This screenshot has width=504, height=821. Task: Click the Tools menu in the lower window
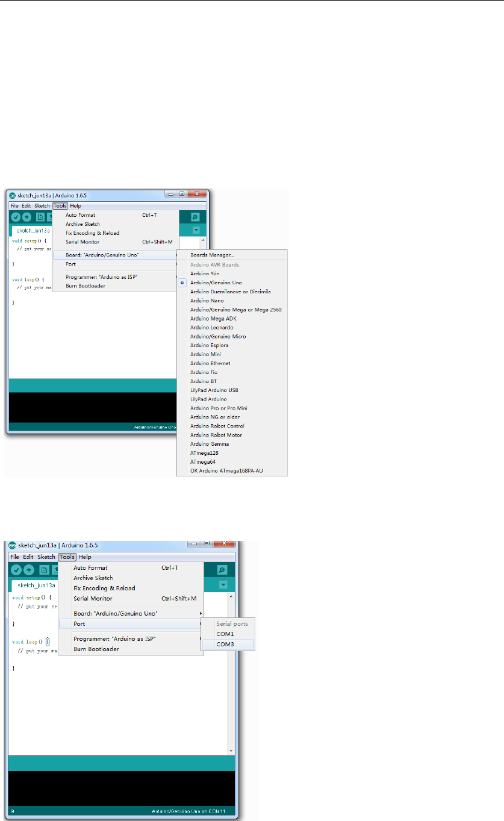[x=67, y=557]
